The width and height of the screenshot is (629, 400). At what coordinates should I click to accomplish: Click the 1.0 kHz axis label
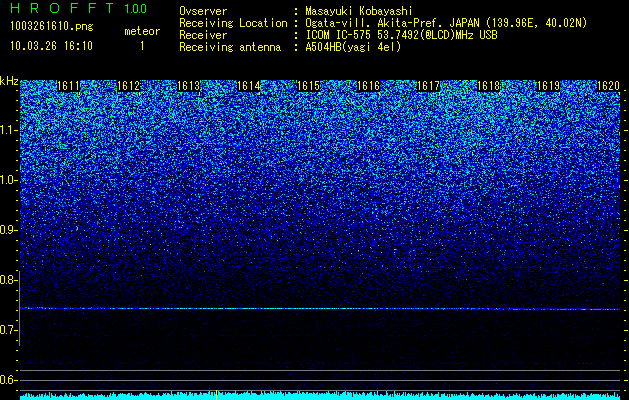click(x=7, y=180)
